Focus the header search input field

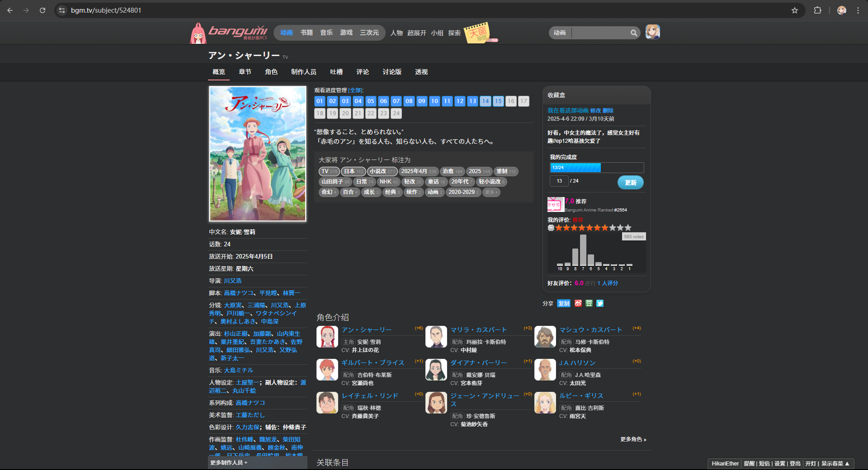(600, 33)
